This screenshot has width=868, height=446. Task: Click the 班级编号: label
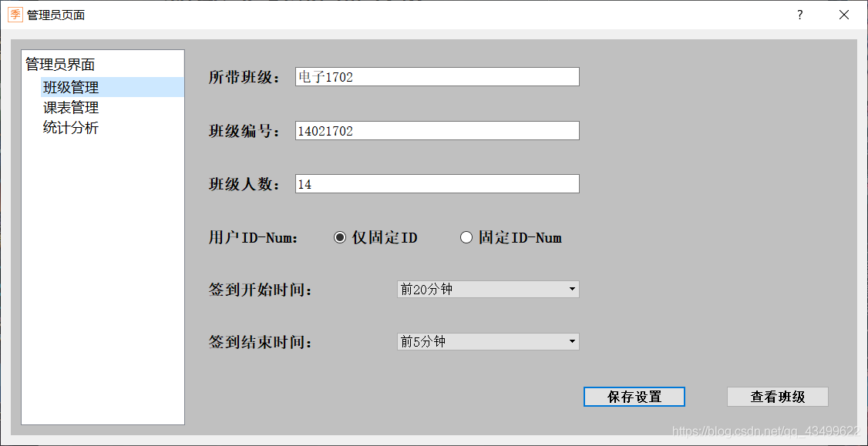(244, 131)
